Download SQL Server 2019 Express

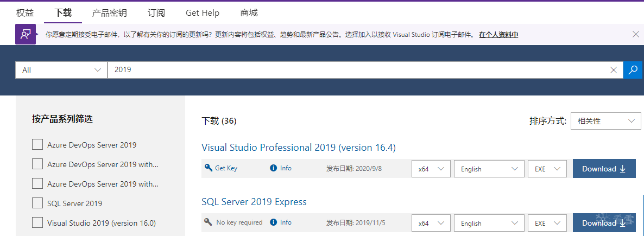point(604,224)
